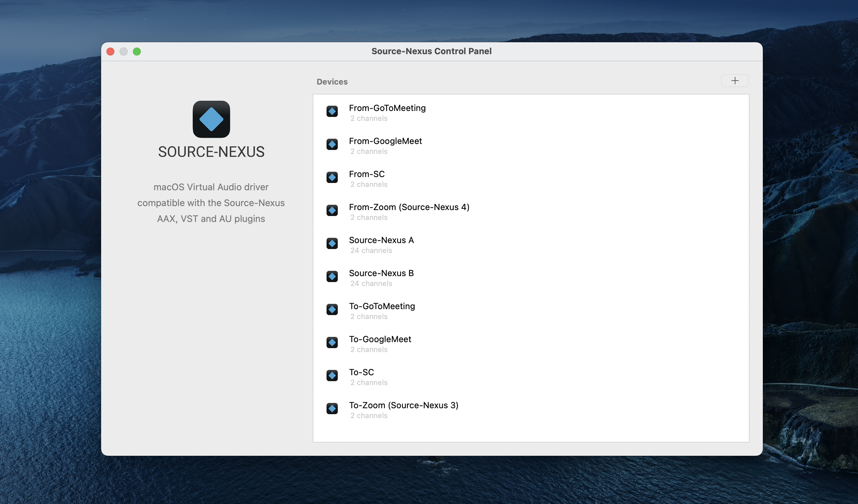Click the 2 channels label under To-GoogleMeet
858x504 pixels.
click(369, 349)
